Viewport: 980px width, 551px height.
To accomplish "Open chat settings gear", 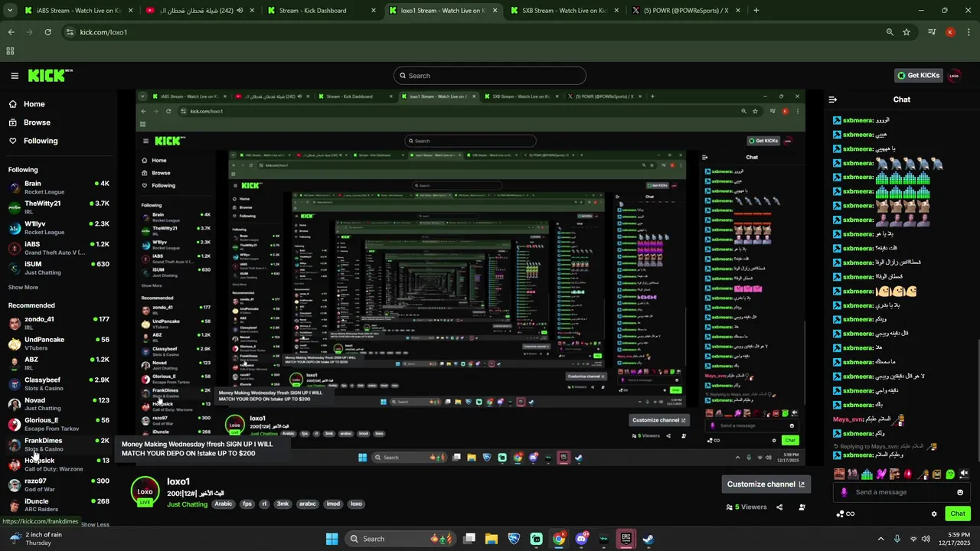I will click(x=934, y=514).
